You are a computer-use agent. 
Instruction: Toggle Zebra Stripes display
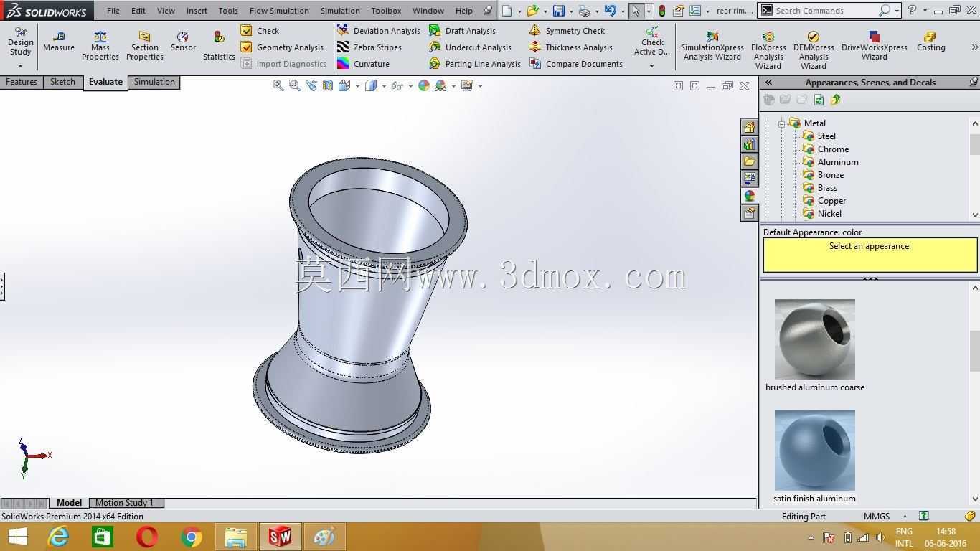(369, 47)
